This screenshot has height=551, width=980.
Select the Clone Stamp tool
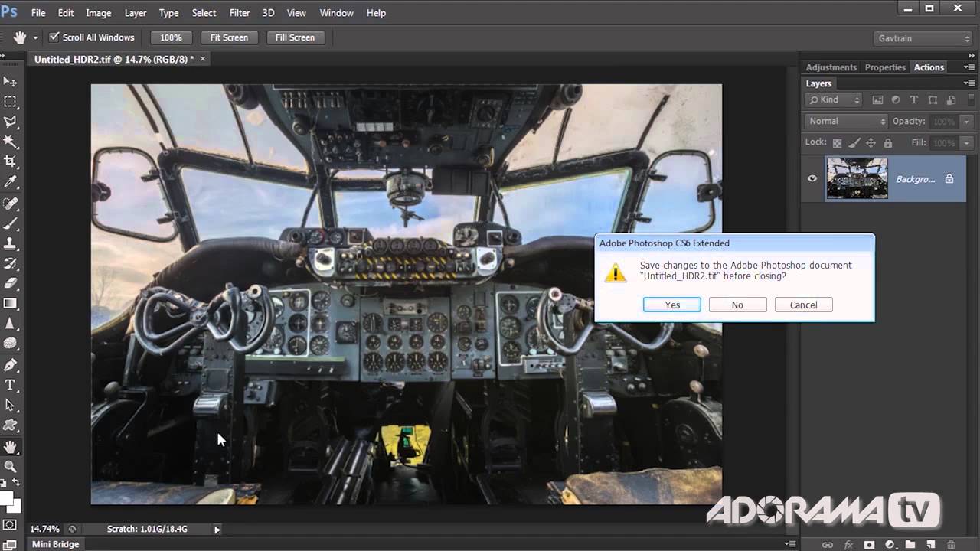click(x=11, y=243)
